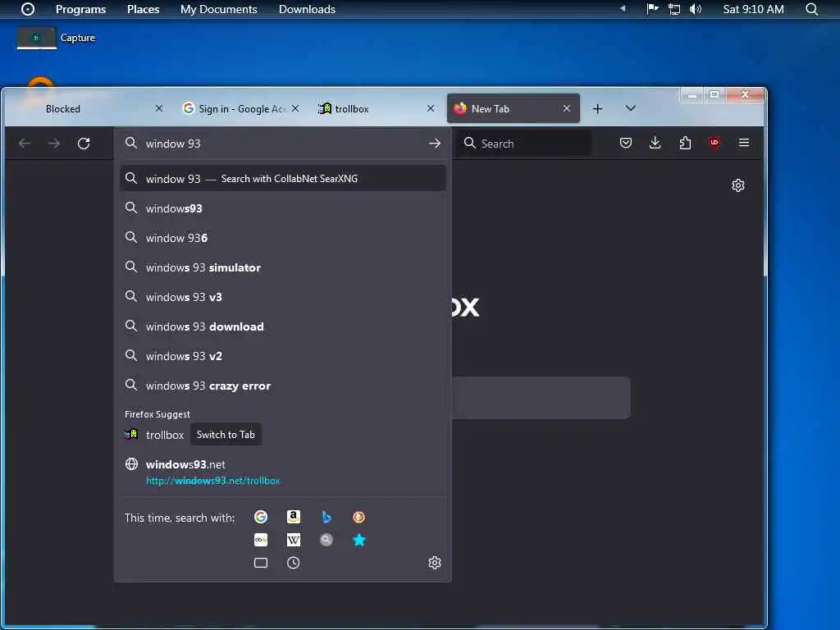The width and height of the screenshot is (840, 630).
Task: Open Save to Pocket button
Action: pyautogui.click(x=626, y=143)
